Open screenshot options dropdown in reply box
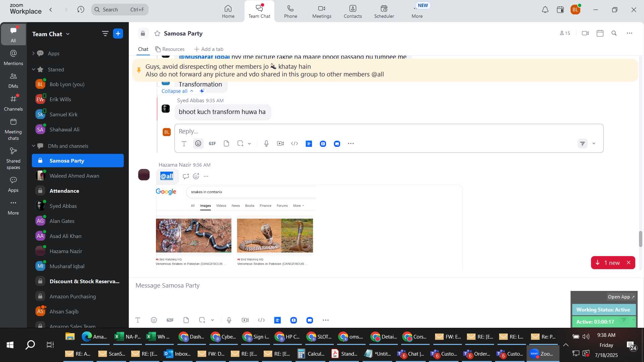Image resolution: width=644 pixels, height=362 pixels. coord(250,143)
